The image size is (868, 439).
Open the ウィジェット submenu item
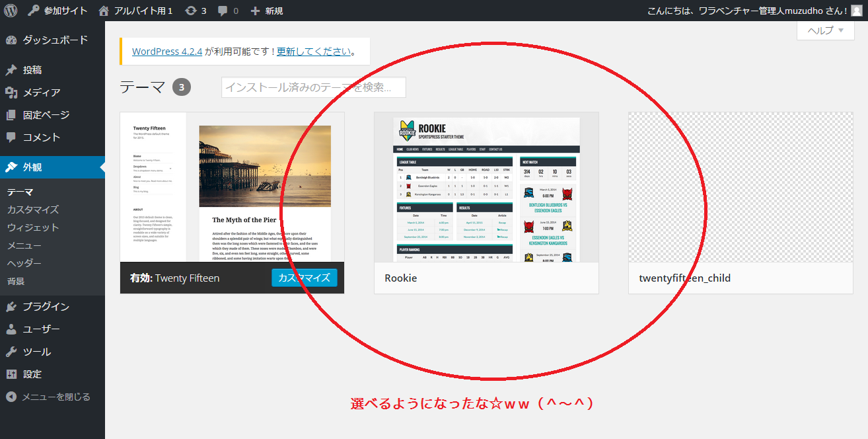tap(33, 227)
